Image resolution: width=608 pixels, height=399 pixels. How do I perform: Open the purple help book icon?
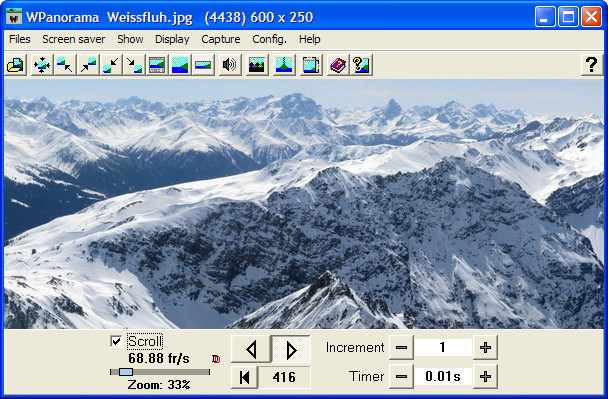(338, 65)
